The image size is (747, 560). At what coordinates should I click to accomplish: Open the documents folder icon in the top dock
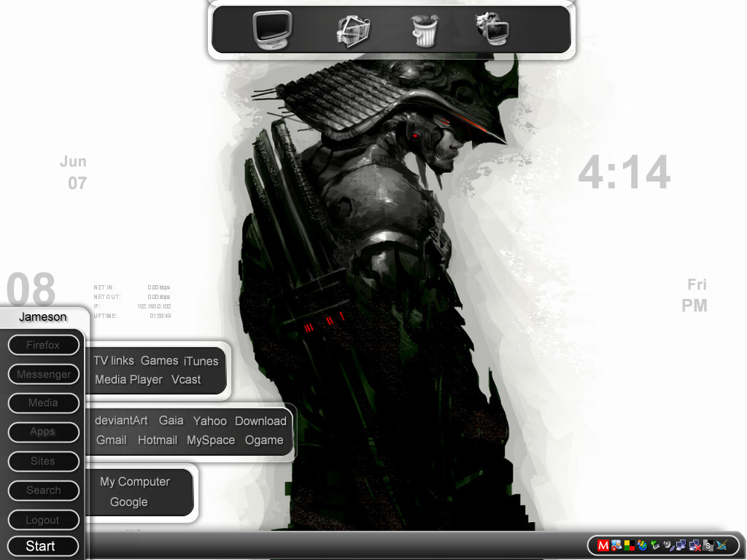pos(353,31)
